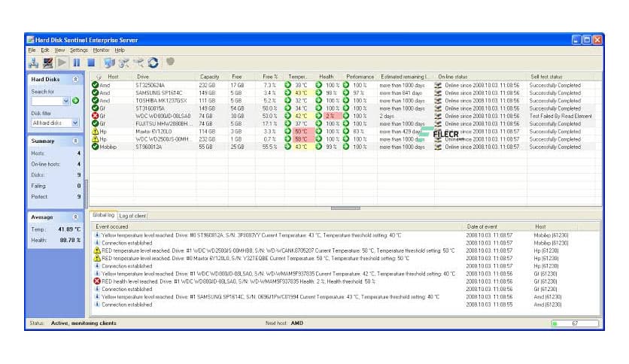Viewport: 629px width, 364px height.
Task: Click the network hosts toolbar icon
Action: click(x=33, y=62)
